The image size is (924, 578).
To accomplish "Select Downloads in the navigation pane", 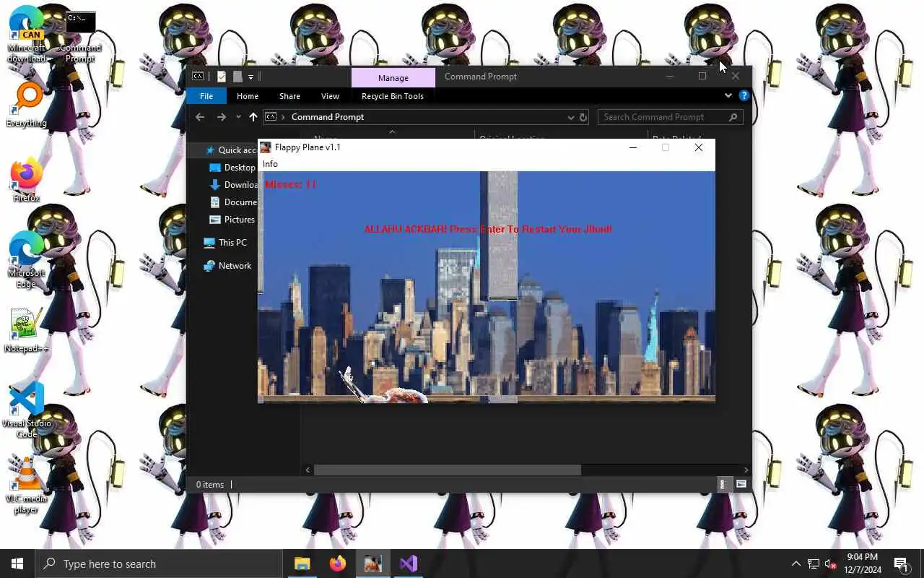I will click(x=232, y=185).
